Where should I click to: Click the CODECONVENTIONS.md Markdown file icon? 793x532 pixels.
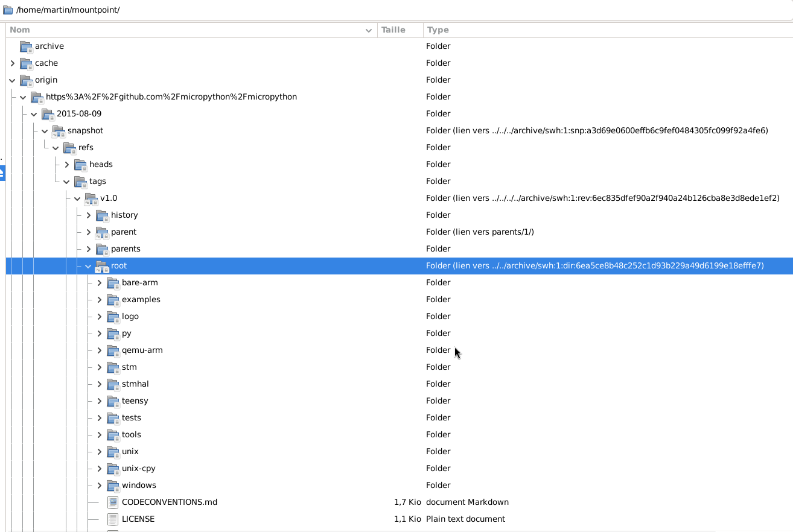[x=112, y=502]
